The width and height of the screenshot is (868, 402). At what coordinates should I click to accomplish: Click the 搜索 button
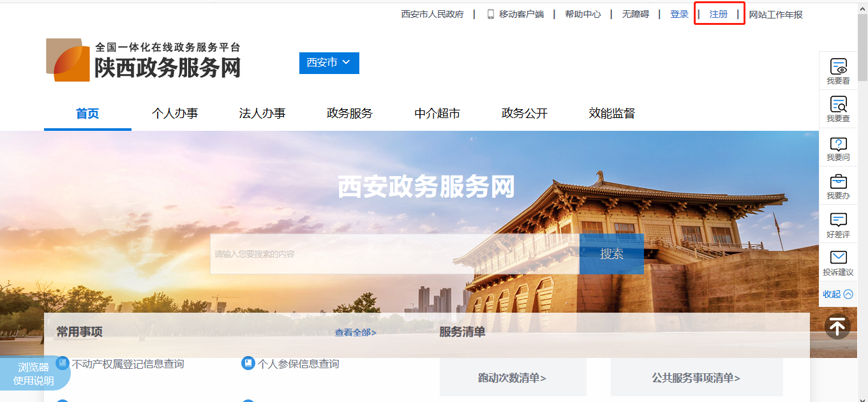(611, 254)
